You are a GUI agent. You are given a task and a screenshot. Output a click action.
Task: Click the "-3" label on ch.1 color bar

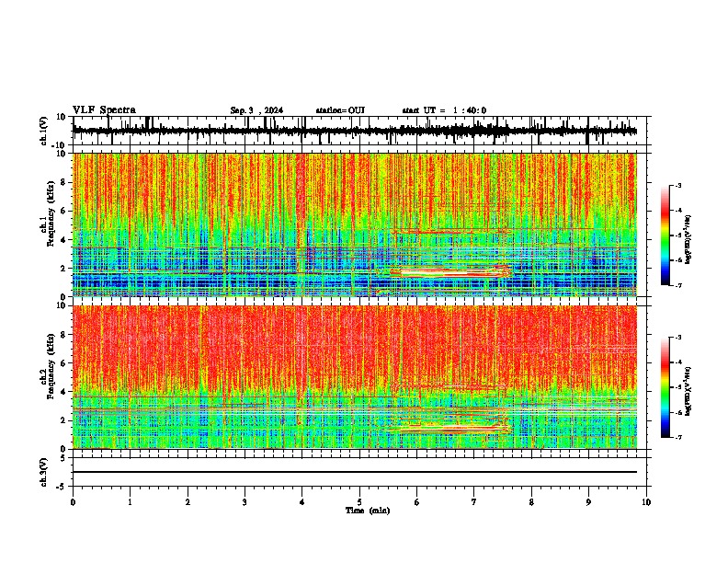[677, 186]
